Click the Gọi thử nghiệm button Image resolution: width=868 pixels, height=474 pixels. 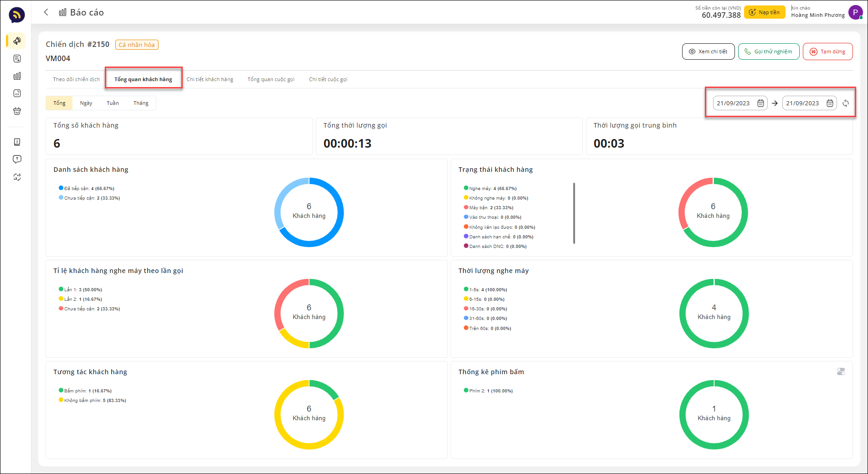point(769,52)
